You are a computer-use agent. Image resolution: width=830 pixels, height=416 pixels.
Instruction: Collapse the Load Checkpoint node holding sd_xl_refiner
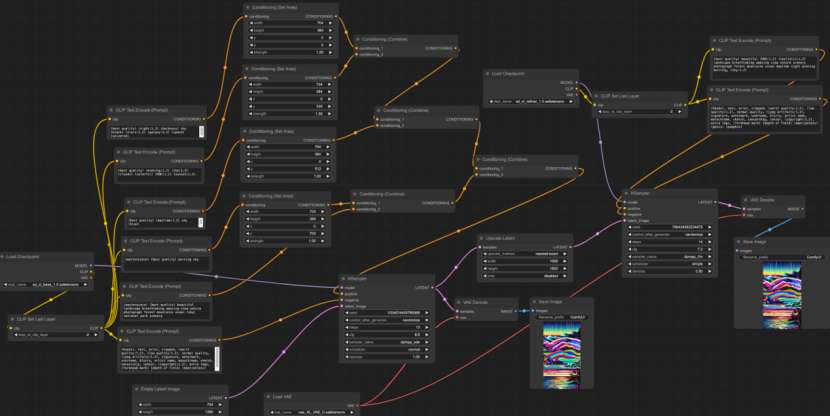point(488,74)
